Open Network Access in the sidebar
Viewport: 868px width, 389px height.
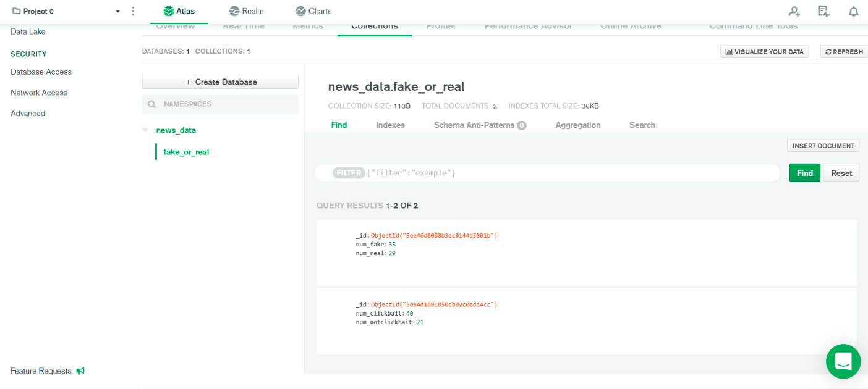click(39, 93)
